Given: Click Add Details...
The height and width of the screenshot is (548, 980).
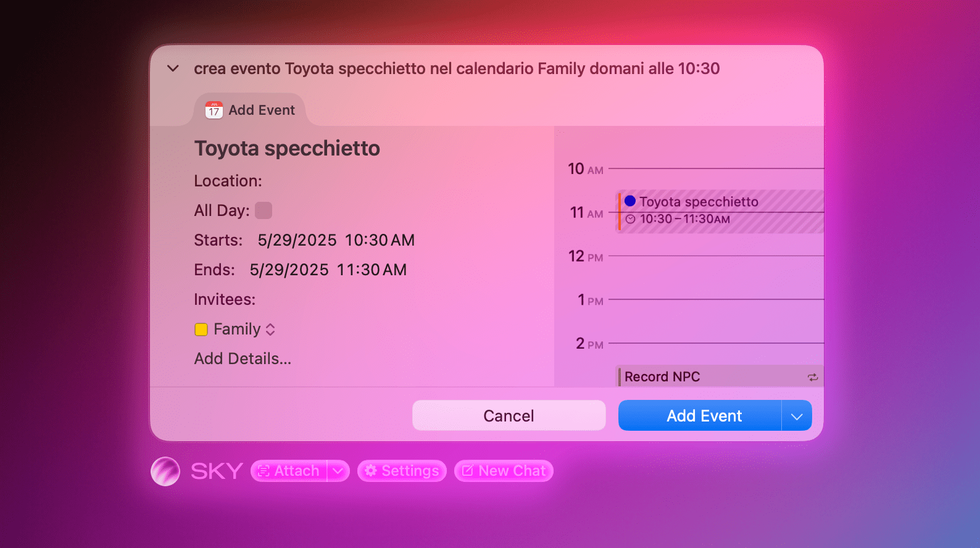Looking at the screenshot, I should pos(243,359).
